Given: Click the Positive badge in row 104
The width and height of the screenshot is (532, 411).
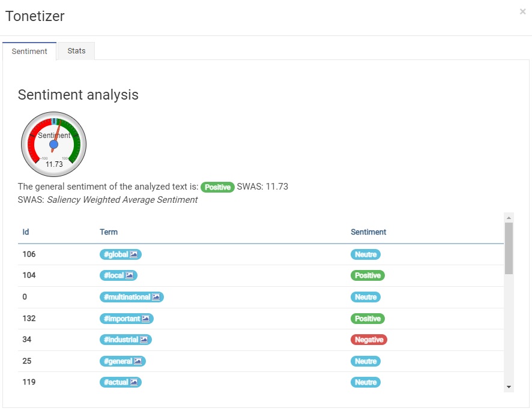Looking at the screenshot, I should click(367, 275).
